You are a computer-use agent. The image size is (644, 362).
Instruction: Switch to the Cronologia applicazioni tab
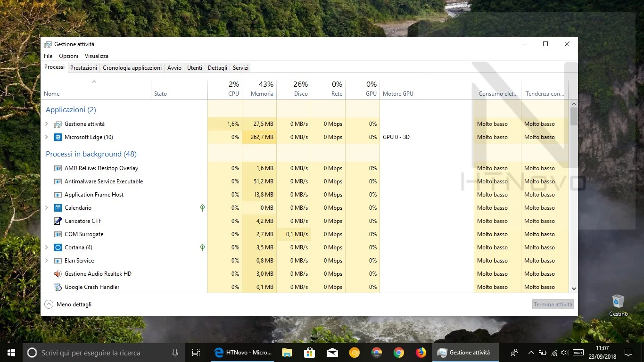132,68
